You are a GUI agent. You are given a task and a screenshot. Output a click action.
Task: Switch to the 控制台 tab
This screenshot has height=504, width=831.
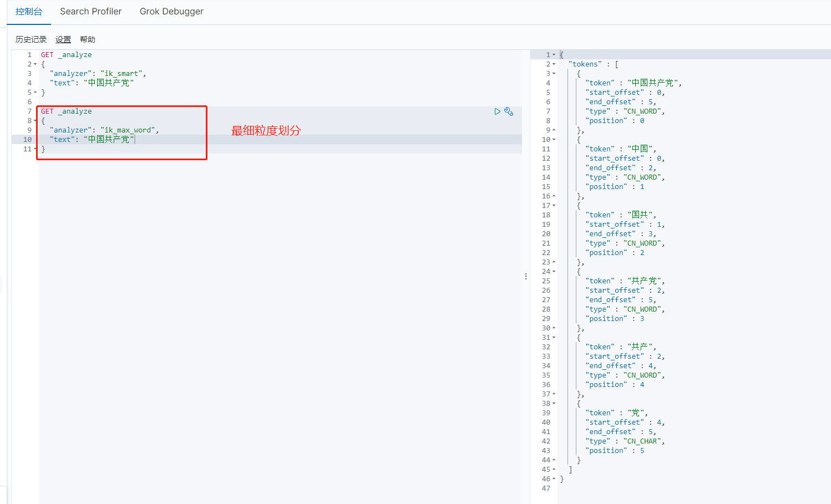(29, 11)
